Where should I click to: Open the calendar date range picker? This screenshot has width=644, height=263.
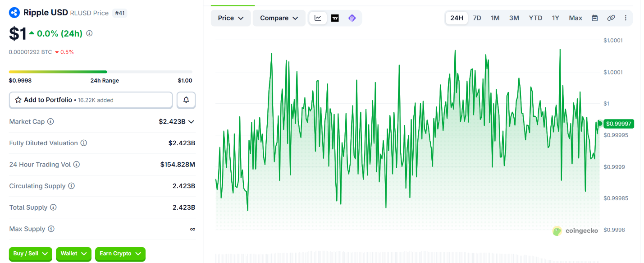coord(595,18)
